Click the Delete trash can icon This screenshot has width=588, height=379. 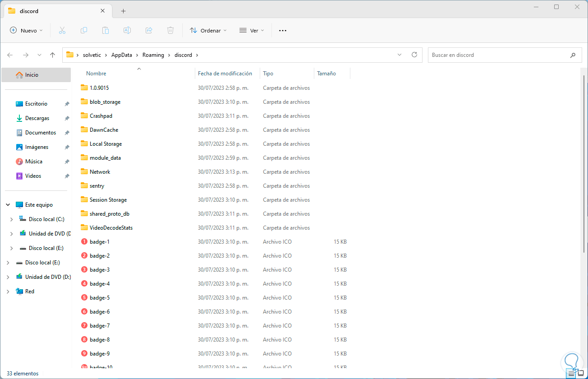170,30
